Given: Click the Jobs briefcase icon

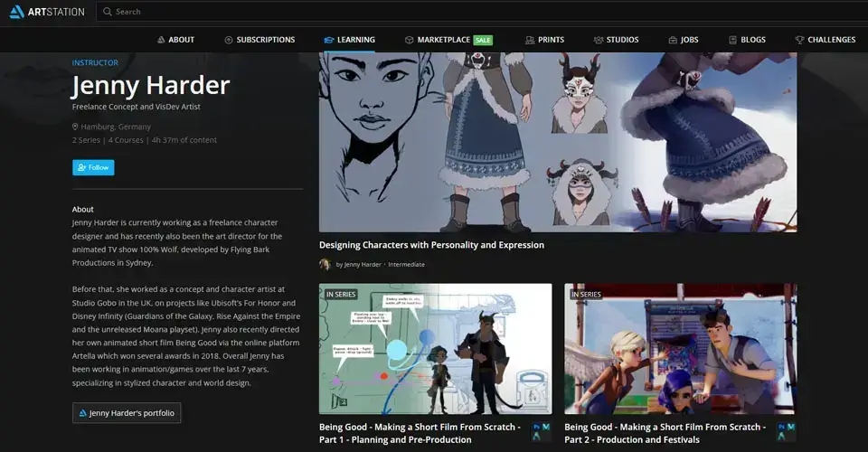Looking at the screenshot, I should (x=673, y=40).
